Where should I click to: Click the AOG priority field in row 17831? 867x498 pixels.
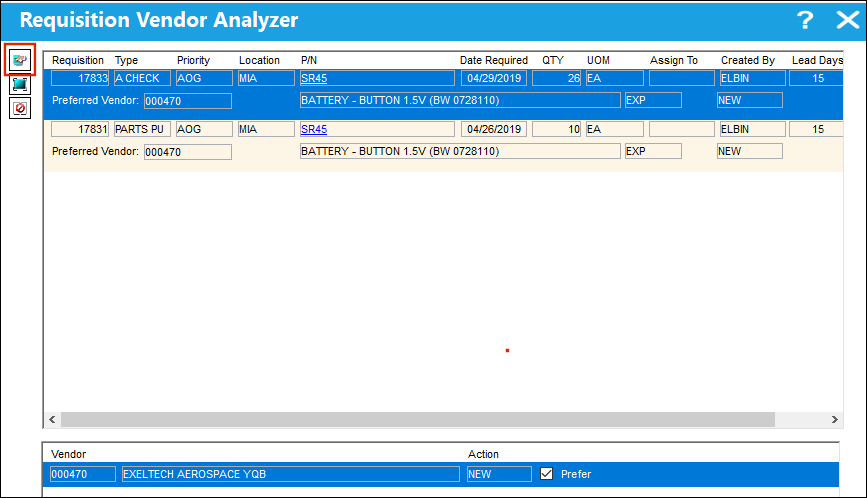coord(204,129)
